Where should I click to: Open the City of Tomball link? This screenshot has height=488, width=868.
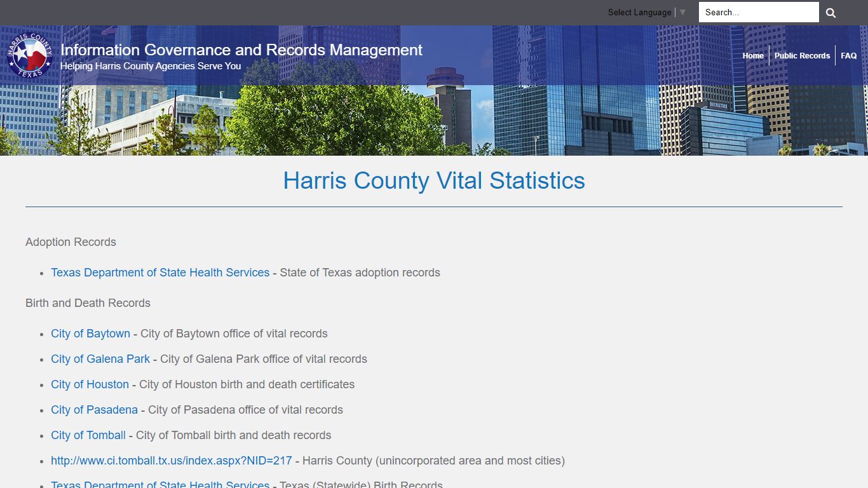pos(88,435)
